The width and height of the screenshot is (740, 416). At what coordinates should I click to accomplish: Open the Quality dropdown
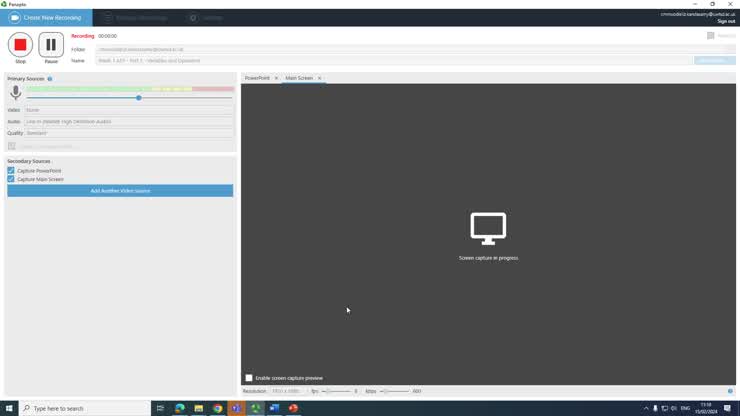[x=129, y=133]
